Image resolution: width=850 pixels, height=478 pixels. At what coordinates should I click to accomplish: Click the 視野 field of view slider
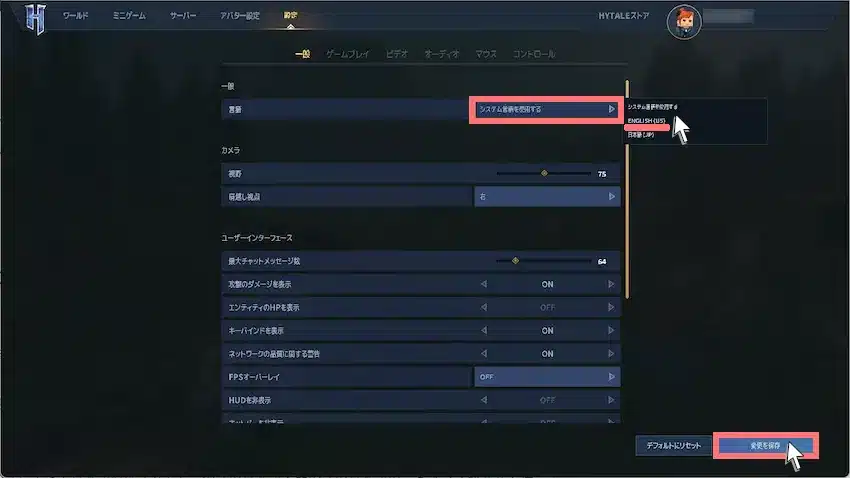click(x=544, y=173)
